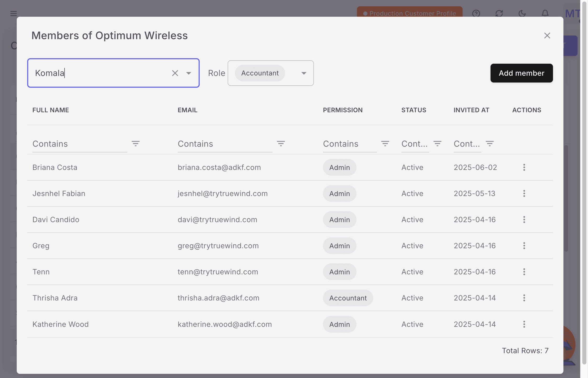Open actions menu for Thrisha Adra

pos(524,298)
